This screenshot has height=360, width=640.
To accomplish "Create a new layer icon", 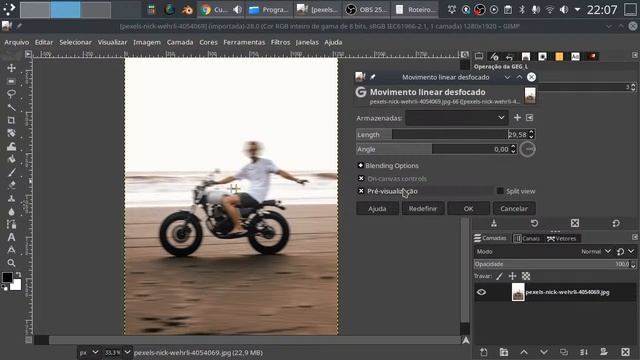I will point(484,352).
